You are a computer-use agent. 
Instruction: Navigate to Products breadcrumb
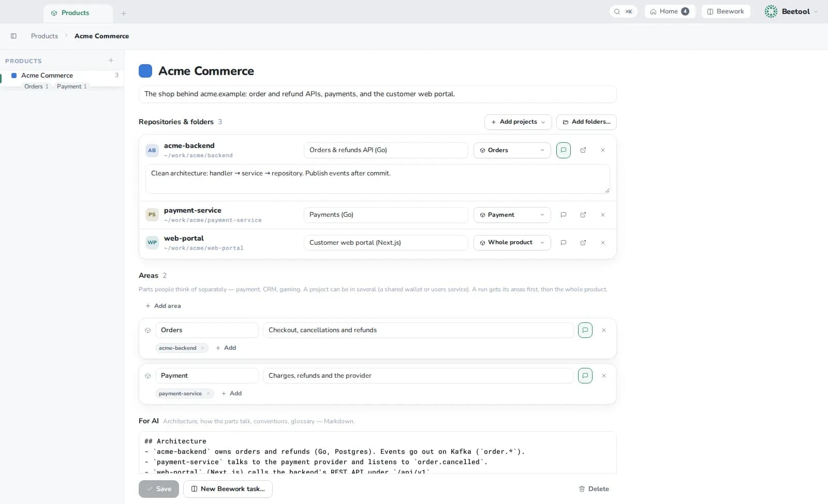pyautogui.click(x=45, y=36)
